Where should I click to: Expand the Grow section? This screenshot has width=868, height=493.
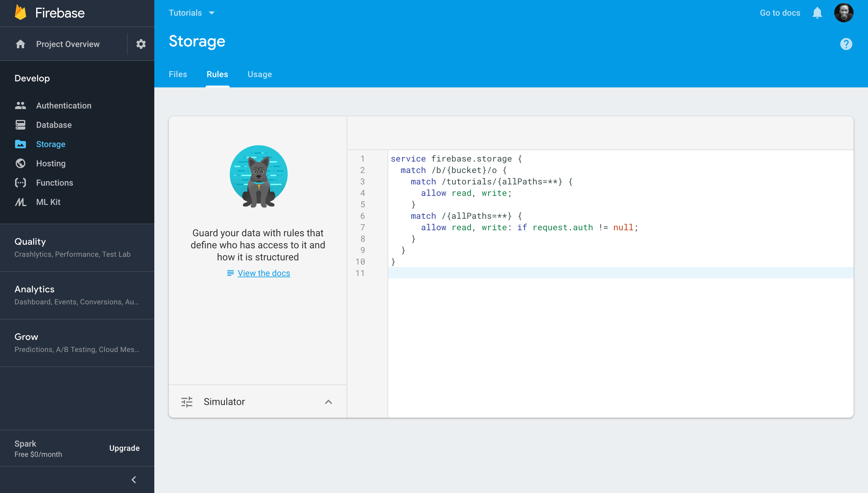coord(77,343)
